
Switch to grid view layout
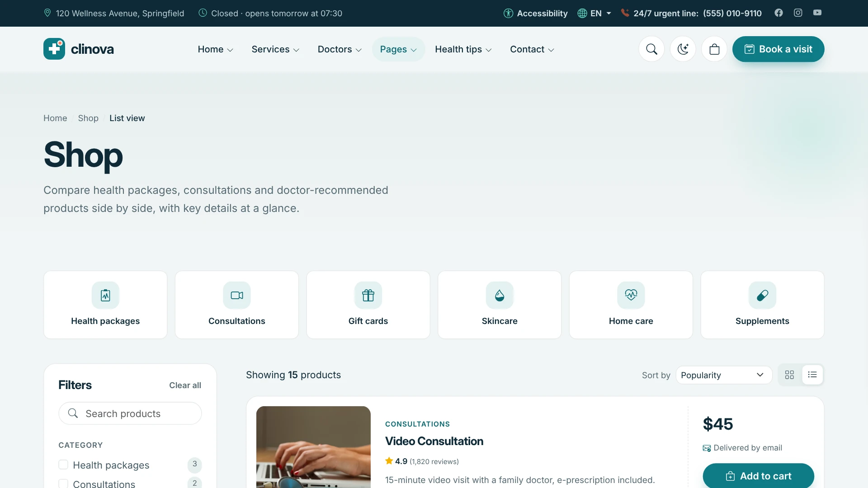[789, 375]
